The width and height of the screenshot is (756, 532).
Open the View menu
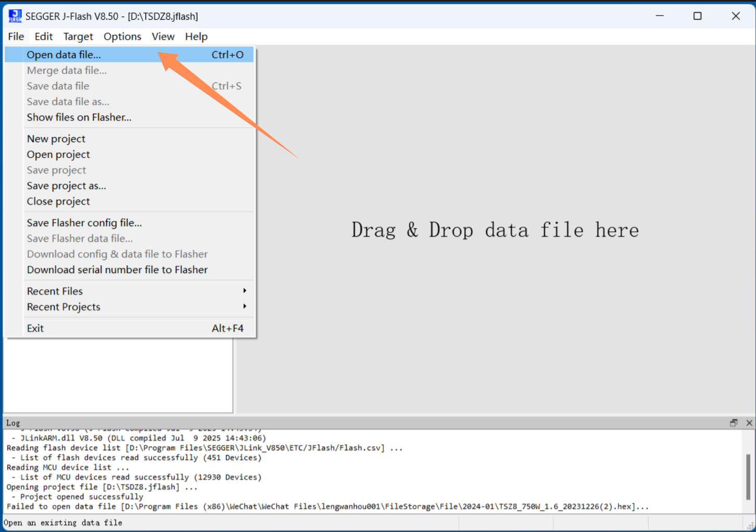163,36
